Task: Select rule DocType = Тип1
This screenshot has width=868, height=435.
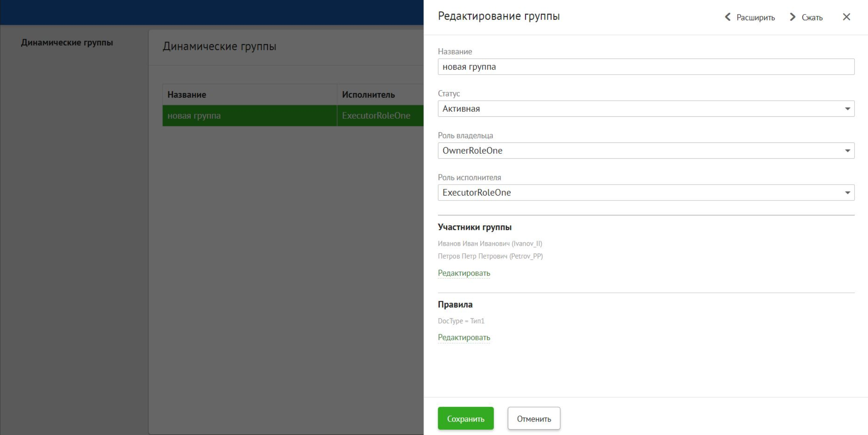Action: click(461, 321)
